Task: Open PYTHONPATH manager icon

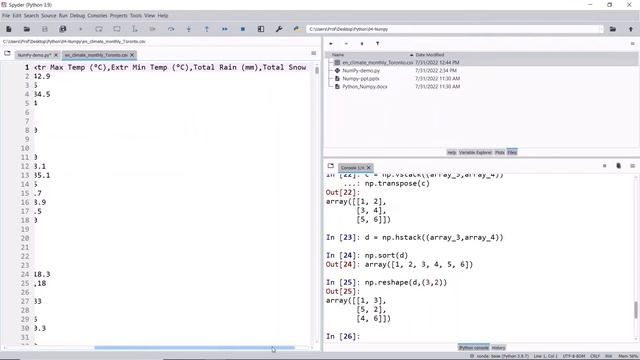Action: (296, 29)
